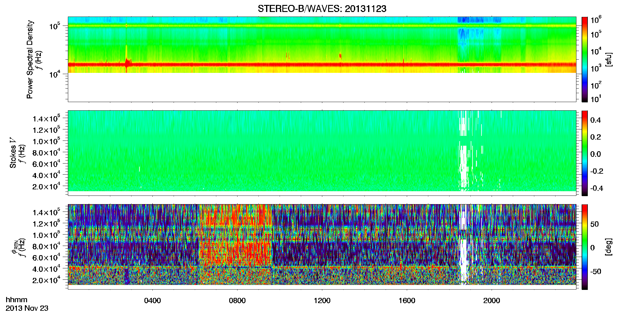Click the "2000" time tick label

click(x=492, y=301)
